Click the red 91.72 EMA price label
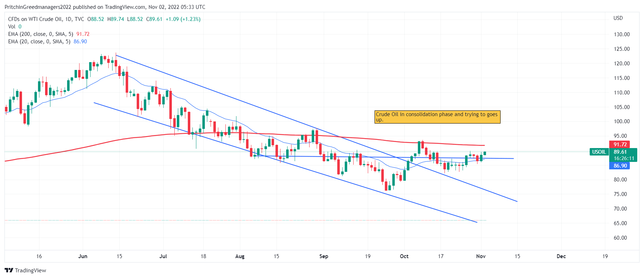The height and width of the screenshot is (278, 644). [x=620, y=144]
